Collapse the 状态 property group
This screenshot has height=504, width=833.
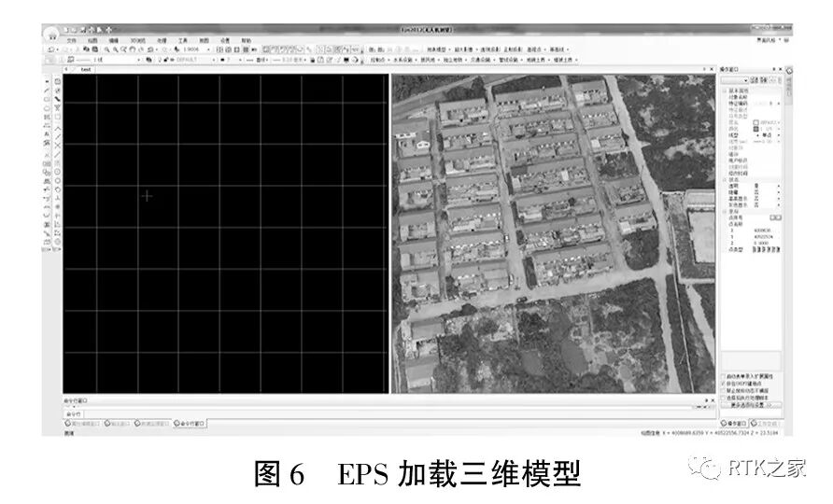click(x=724, y=180)
